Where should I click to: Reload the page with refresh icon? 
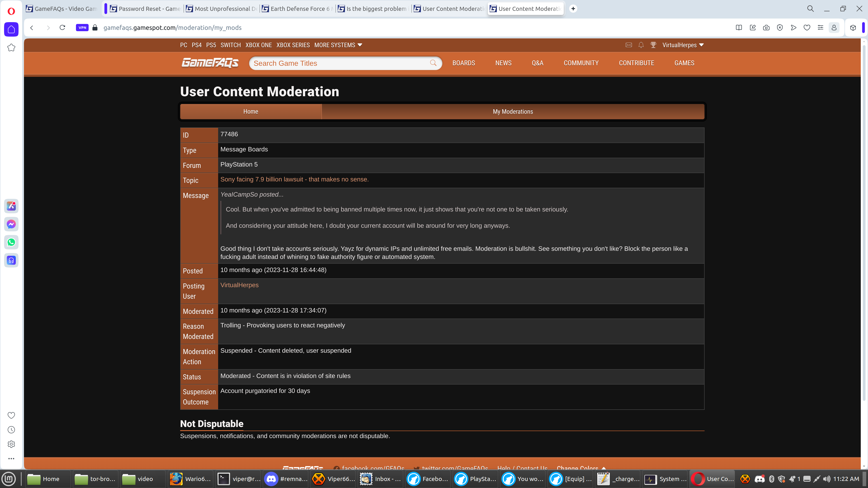click(62, 28)
